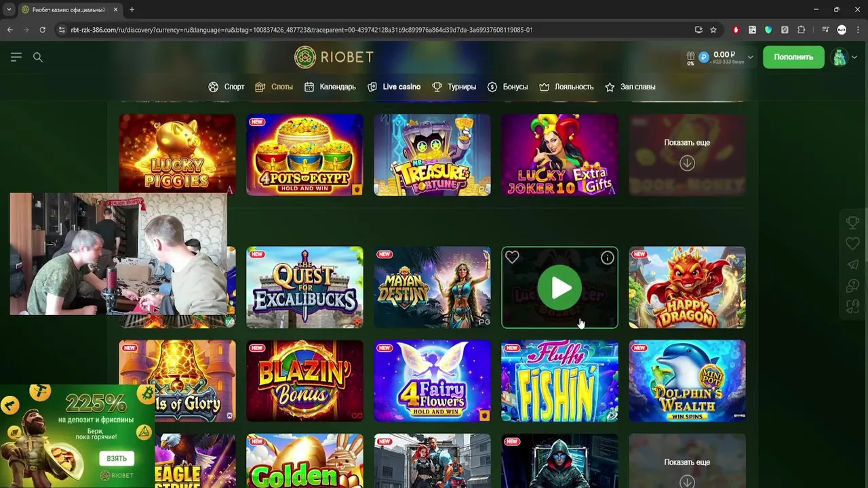The width and height of the screenshot is (868, 488).
Task: Open the support chat sidebar icon
Action: click(x=852, y=286)
